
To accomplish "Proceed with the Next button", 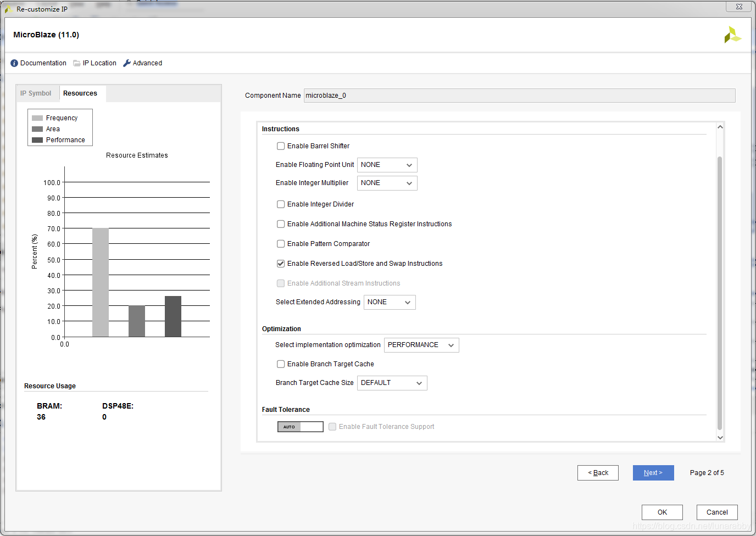I will coord(653,473).
